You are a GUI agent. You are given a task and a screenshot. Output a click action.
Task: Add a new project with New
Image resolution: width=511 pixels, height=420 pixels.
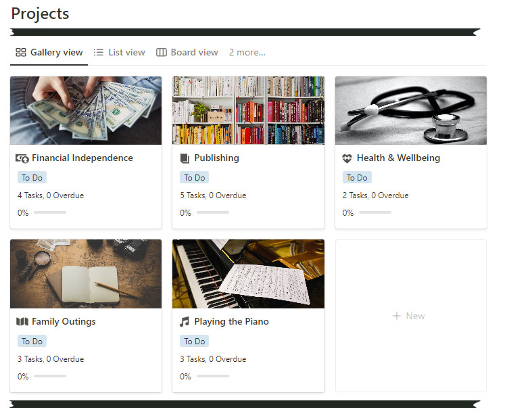[x=411, y=316]
